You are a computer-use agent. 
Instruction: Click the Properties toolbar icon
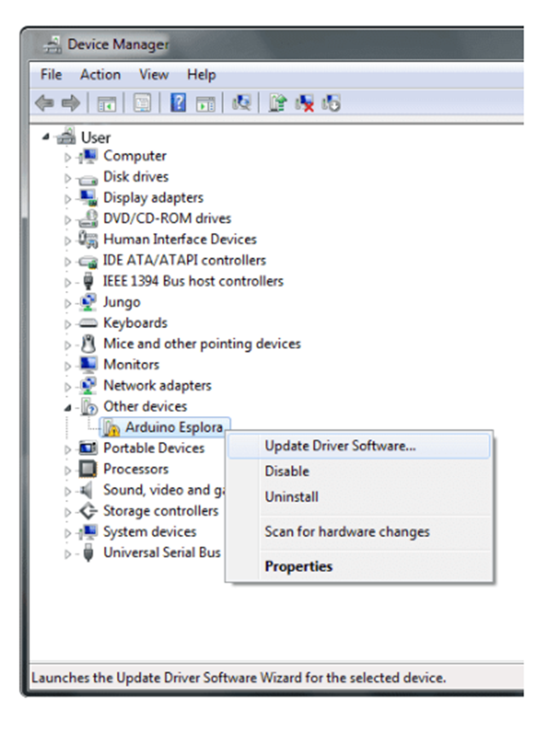point(142,103)
